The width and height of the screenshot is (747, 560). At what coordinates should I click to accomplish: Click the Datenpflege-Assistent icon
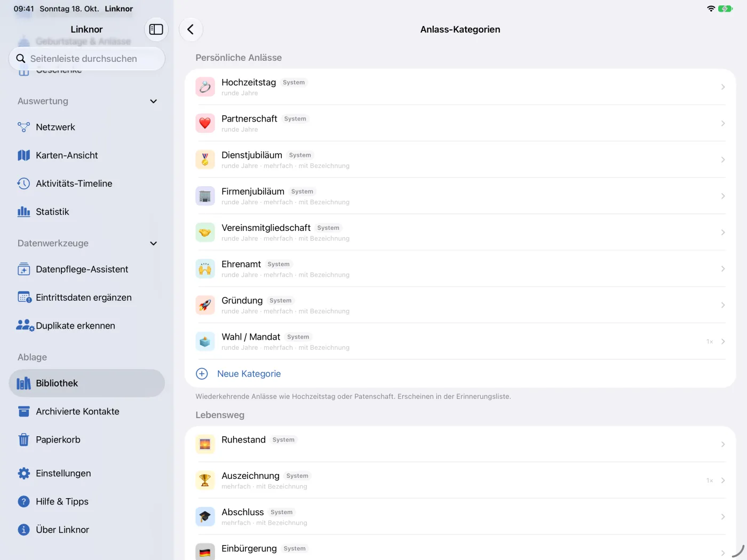coord(23,269)
